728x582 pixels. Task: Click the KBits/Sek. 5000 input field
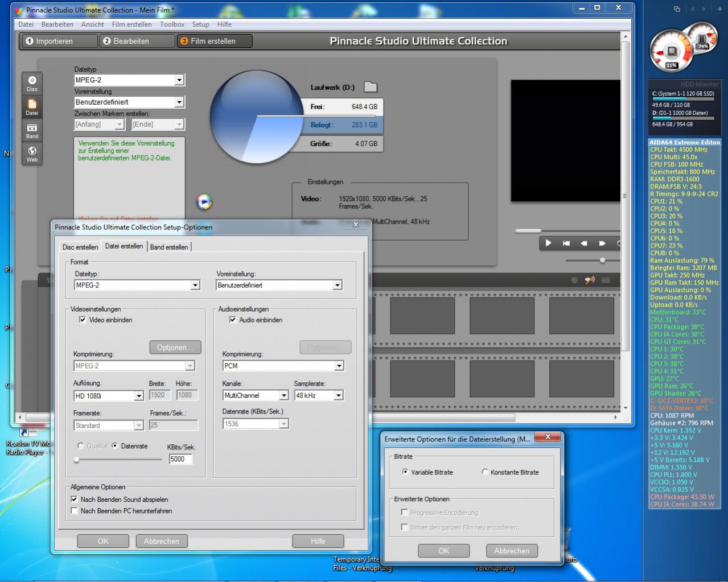(x=180, y=459)
